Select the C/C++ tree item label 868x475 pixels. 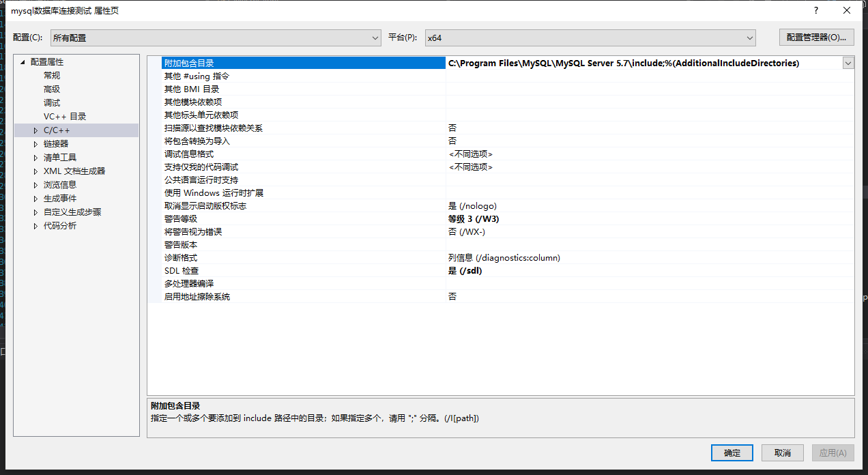57,130
